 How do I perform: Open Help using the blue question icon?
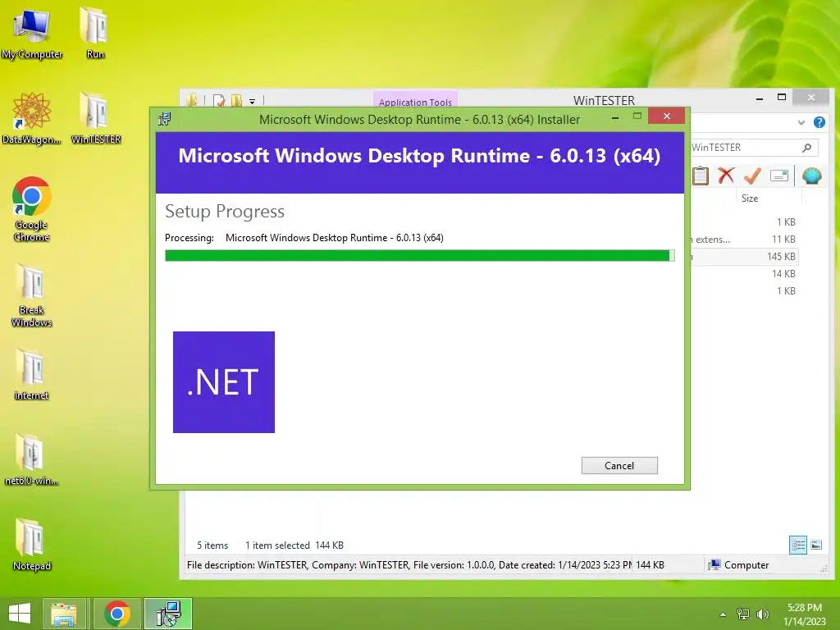(819, 122)
